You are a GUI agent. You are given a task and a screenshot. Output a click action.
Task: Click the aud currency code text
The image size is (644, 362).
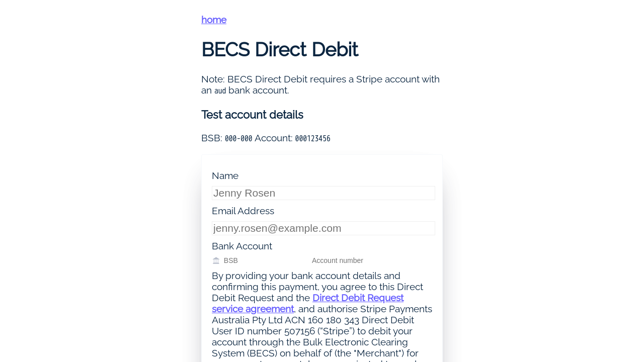(x=220, y=91)
